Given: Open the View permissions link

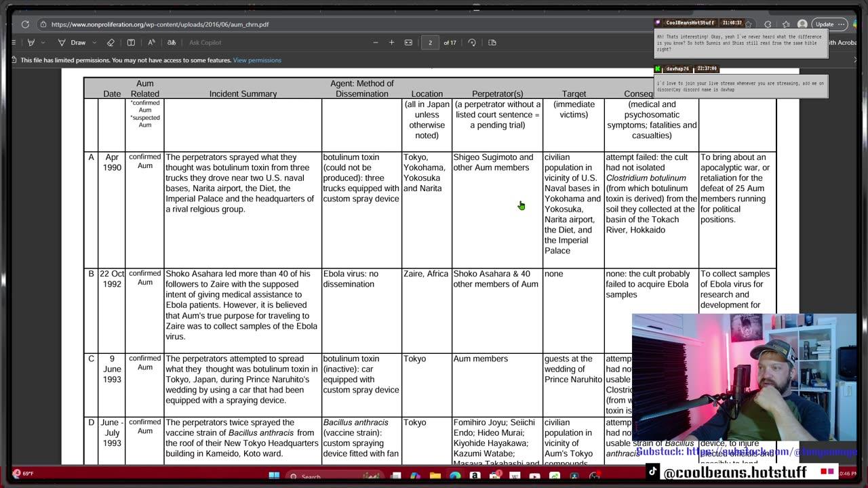Looking at the screenshot, I should pos(257,60).
